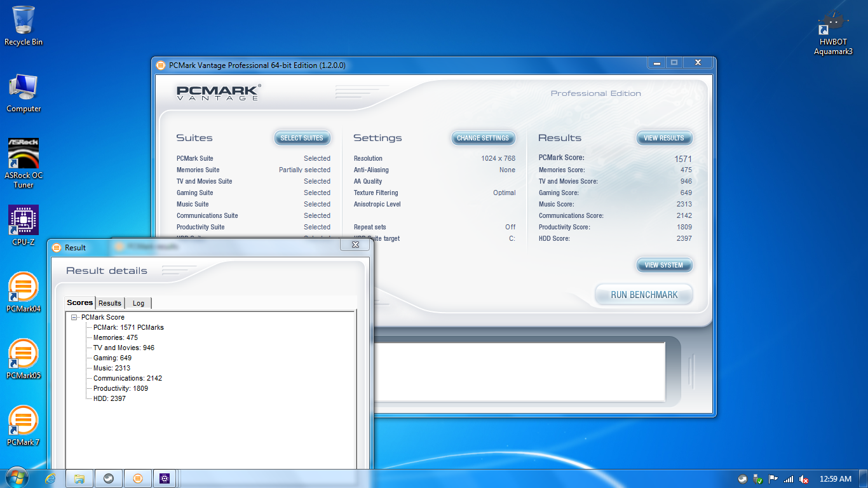
Task: Switch to the PCMark Vantage taskbar button
Action: pos(138,478)
